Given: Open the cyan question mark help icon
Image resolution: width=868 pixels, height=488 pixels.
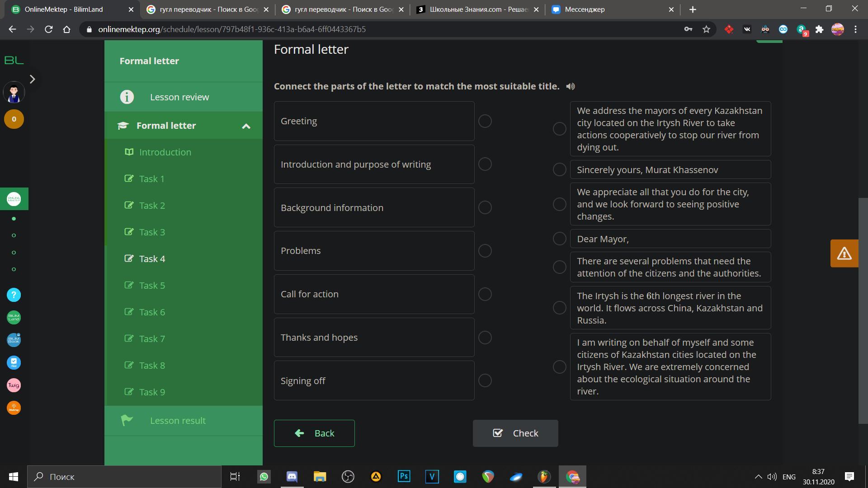Looking at the screenshot, I should coord(14,295).
